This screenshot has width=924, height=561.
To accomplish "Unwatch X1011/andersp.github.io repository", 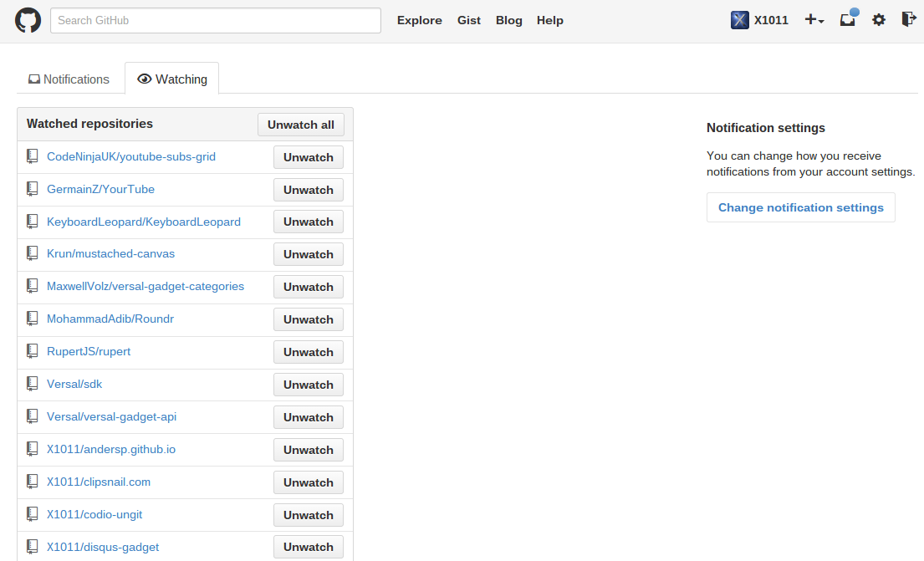I will click(309, 450).
